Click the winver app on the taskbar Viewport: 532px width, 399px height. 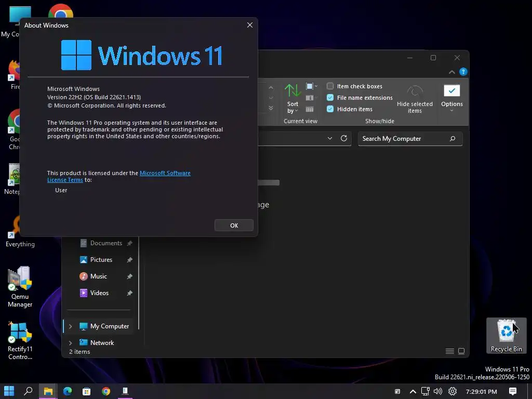point(125,391)
